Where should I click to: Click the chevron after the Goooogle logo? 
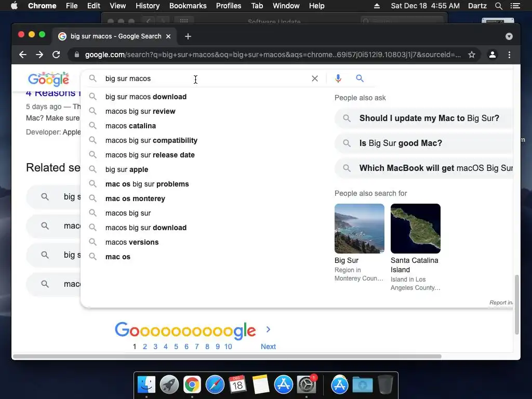pyautogui.click(x=269, y=329)
